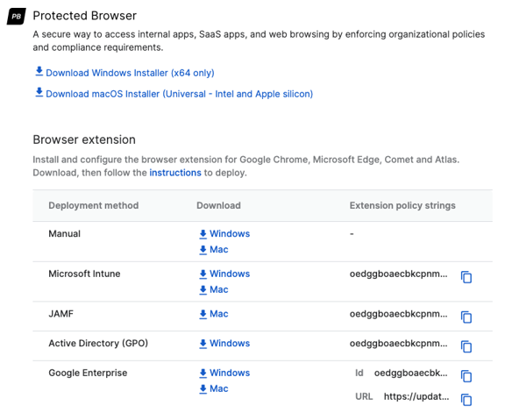This screenshot has height=420, width=505.
Task: Click the Protected Browser PB logo icon
Action: 17,17
